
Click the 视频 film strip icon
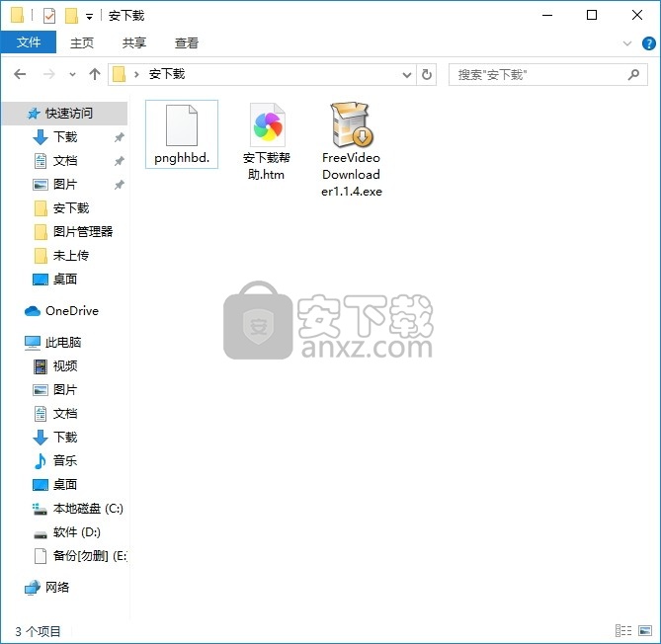click(x=41, y=366)
